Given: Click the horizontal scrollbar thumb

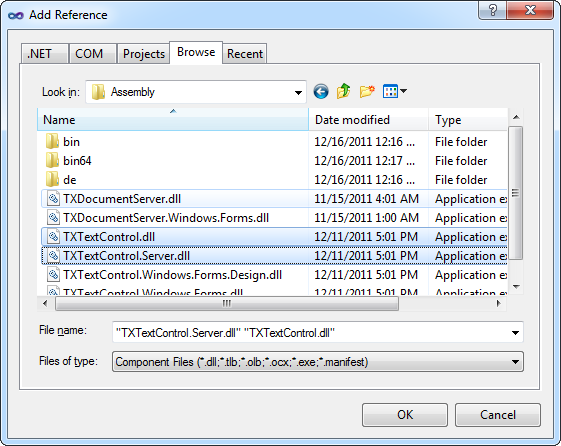Looking at the screenshot, I should click(227, 304).
